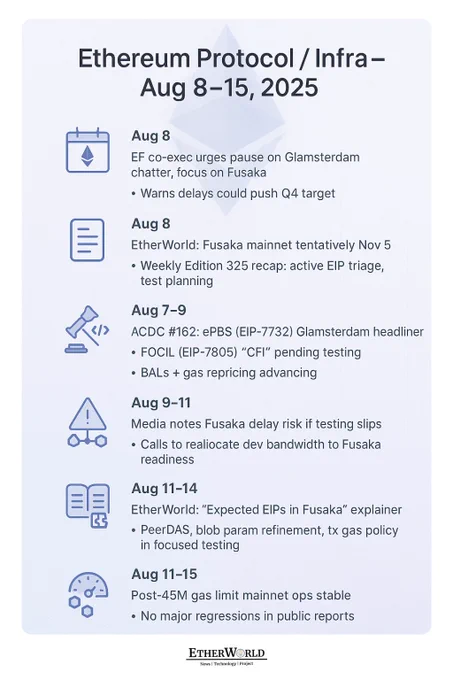Click the warning triangle icon

(x=88, y=422)
